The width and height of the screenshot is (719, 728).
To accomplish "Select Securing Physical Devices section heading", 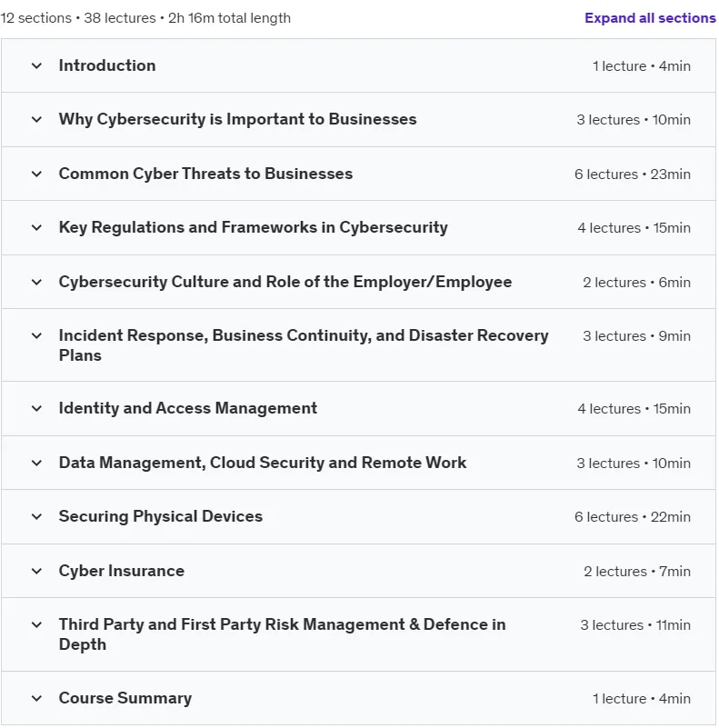I will click(x=161, y=516).
